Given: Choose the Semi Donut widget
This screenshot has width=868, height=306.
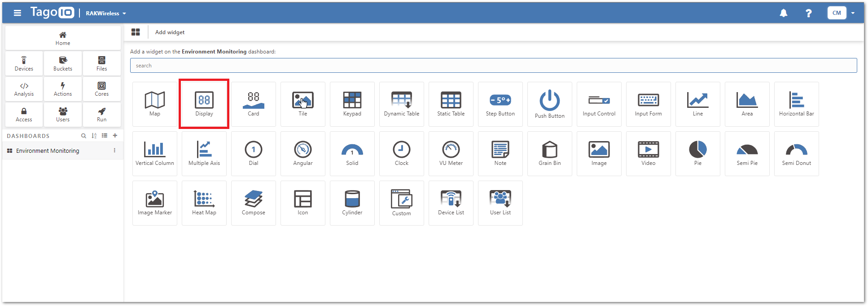Looking at the screenshot, I should (796, 153).
